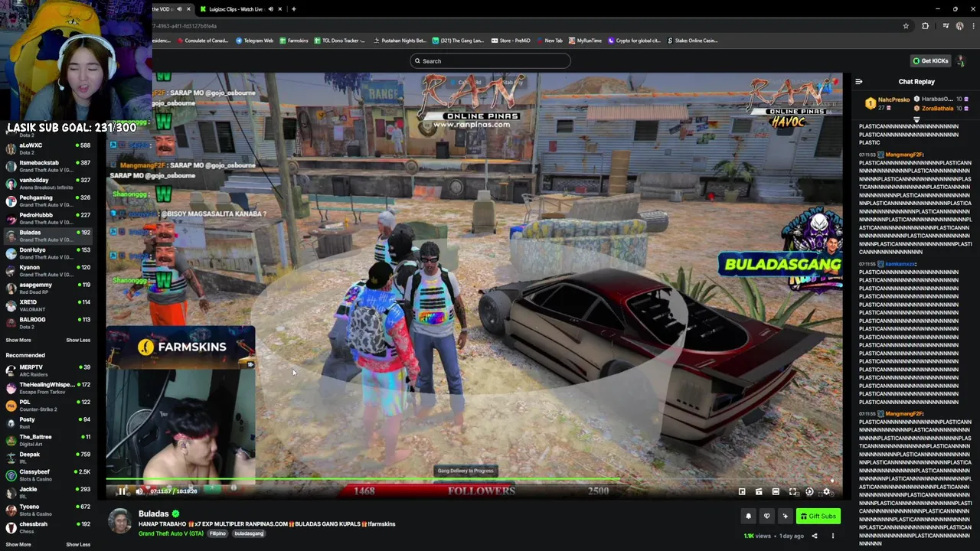Focus the Kick search field

point(490,61)
